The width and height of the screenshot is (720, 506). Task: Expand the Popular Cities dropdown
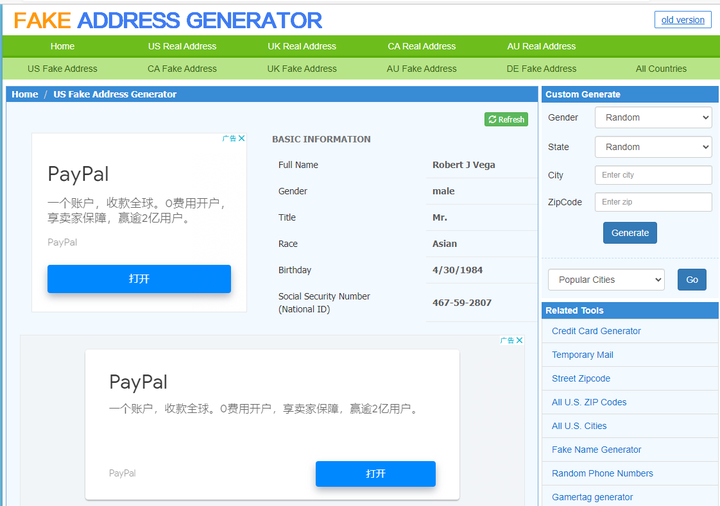pyautogui.click(x=606, y=280)
